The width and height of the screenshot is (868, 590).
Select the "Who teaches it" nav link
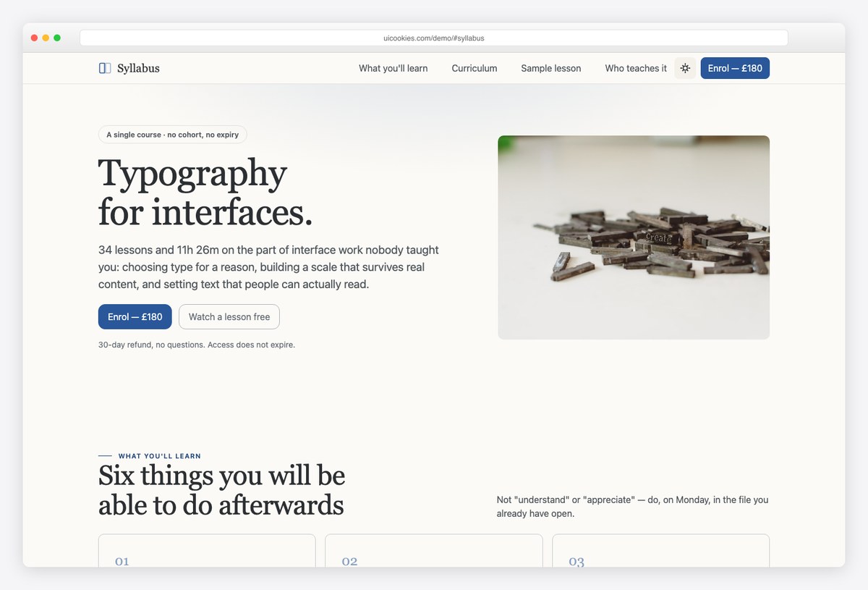pos(636,68)
